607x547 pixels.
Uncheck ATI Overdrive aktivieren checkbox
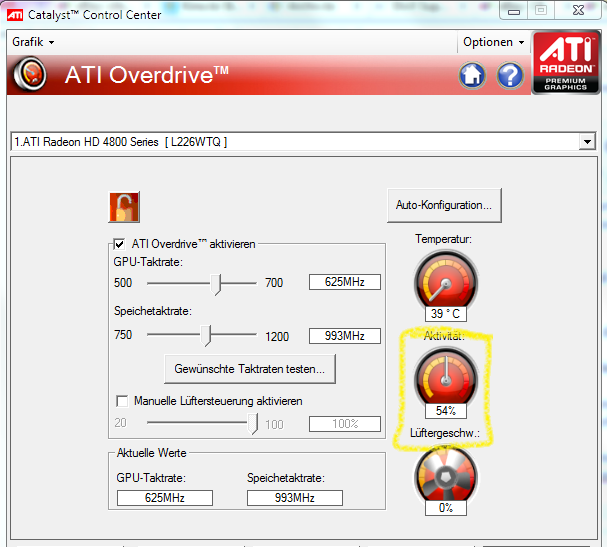(x=119, y=244)
